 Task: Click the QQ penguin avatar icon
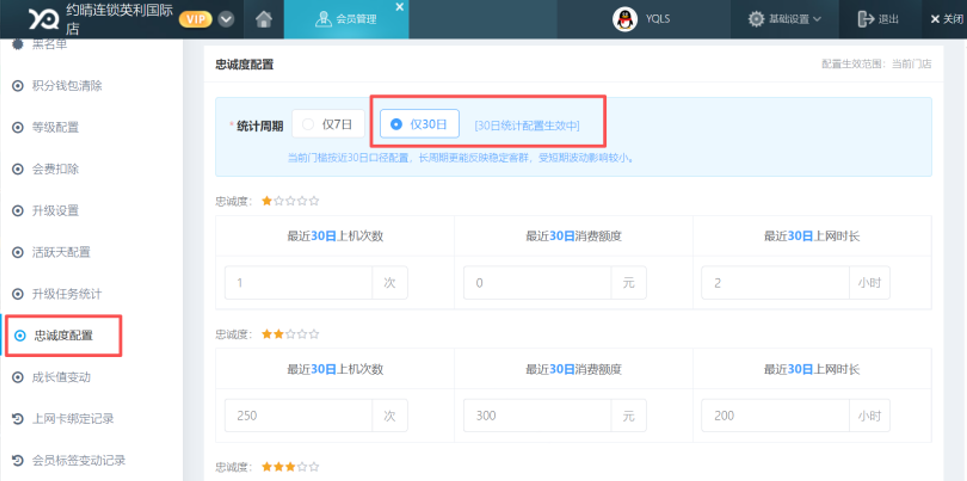pyautogui.click(x=625, y=19)
